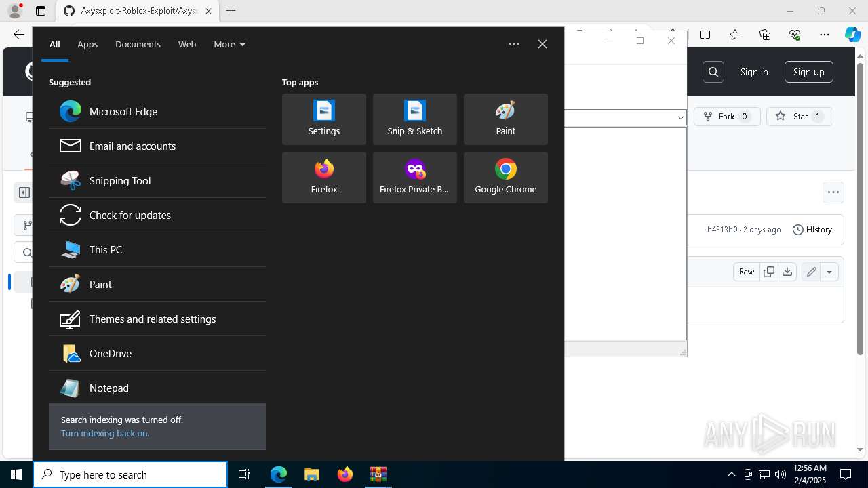Open This PC from suggestions
This screenshot has height=488, width=868.
click(x=157, y=249)
